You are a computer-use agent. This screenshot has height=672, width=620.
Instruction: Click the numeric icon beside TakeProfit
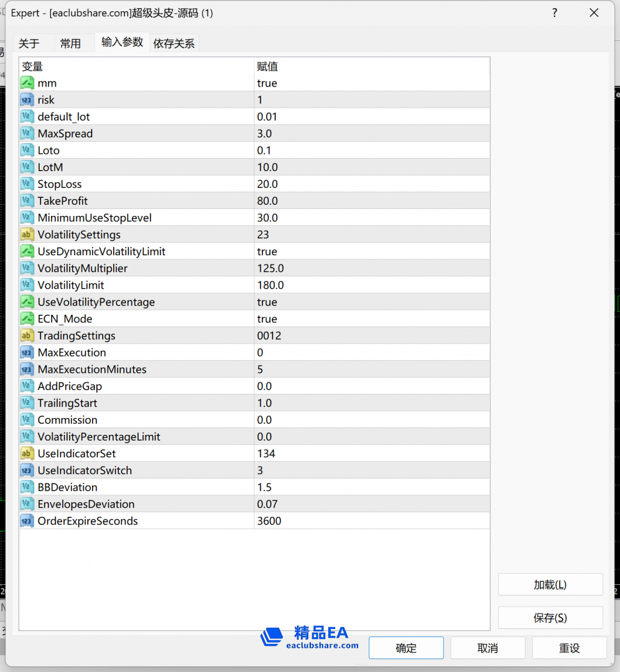(x=27, y=200)
